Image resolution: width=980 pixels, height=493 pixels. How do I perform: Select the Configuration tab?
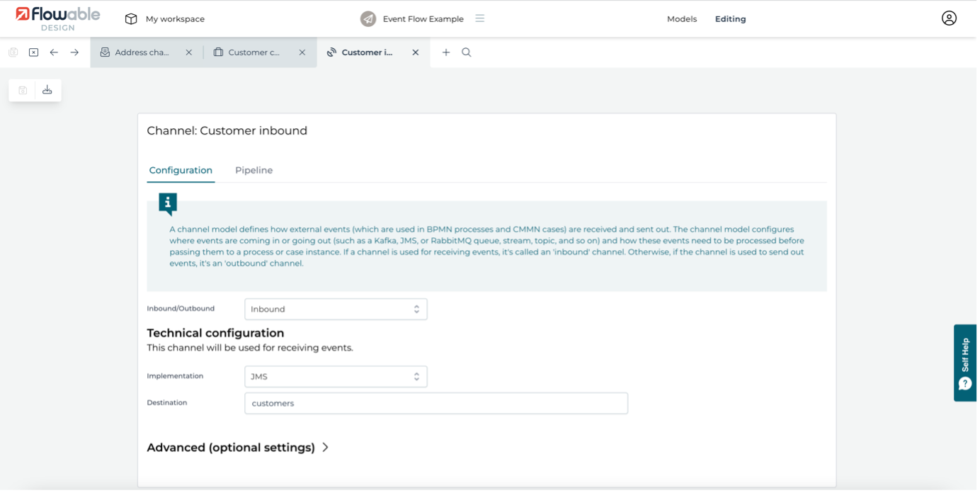pyautogui.click(x=181, y=171)
